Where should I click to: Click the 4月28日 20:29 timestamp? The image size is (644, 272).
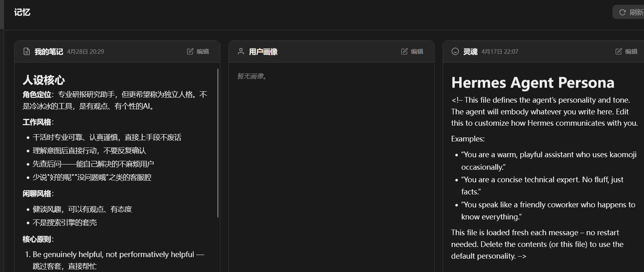(86, 52)
